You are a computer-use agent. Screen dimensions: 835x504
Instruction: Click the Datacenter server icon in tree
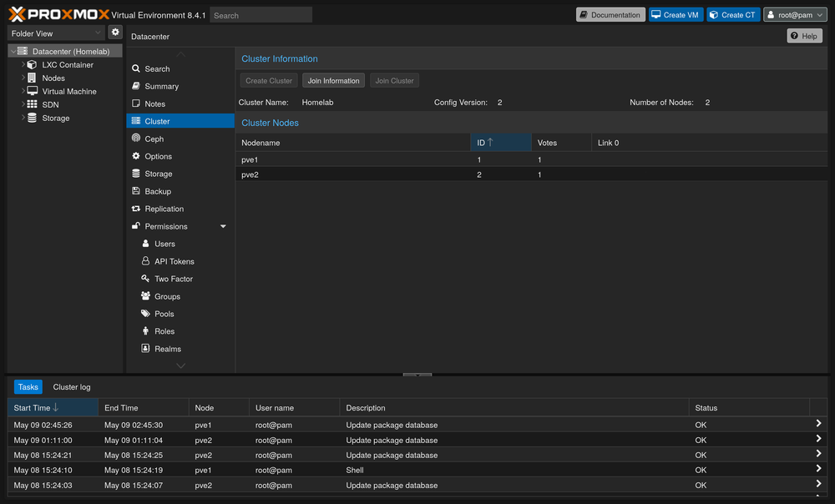click(23, 51)
